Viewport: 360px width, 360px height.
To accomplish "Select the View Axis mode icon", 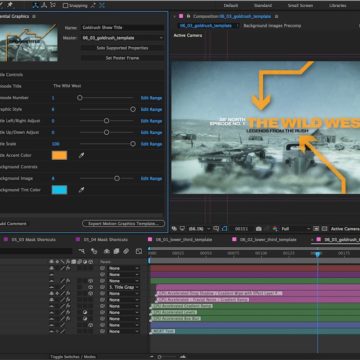I will pos(53,5).
